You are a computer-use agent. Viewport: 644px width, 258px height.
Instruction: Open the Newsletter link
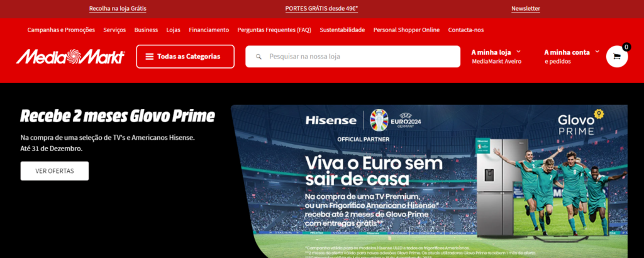click(x=526, y=8)
